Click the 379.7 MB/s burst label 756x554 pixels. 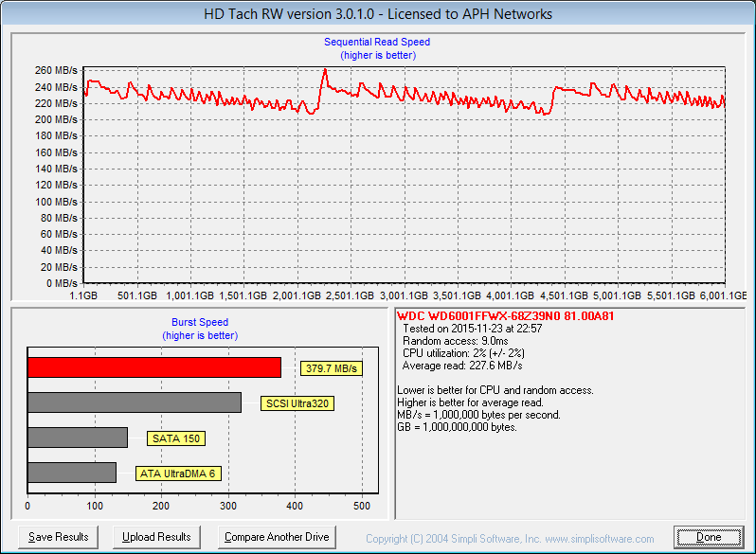pyautogui.click(x=333, y=368)
